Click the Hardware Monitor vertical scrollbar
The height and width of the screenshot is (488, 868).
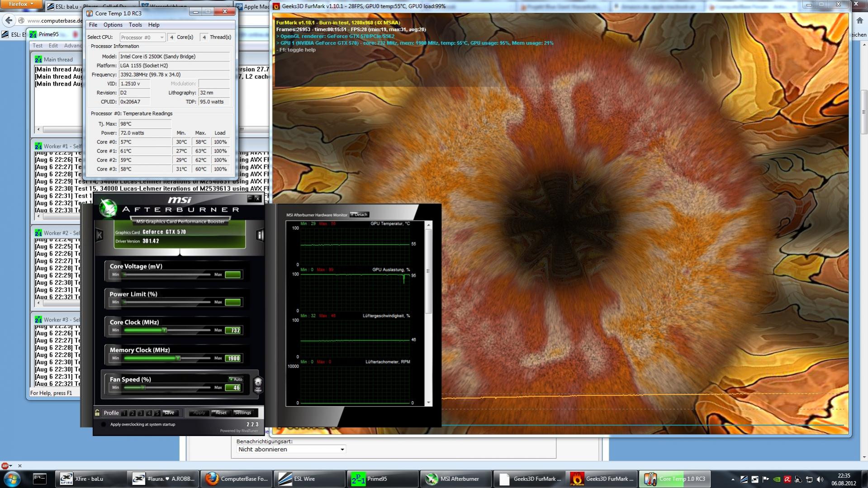click(428, 313)
